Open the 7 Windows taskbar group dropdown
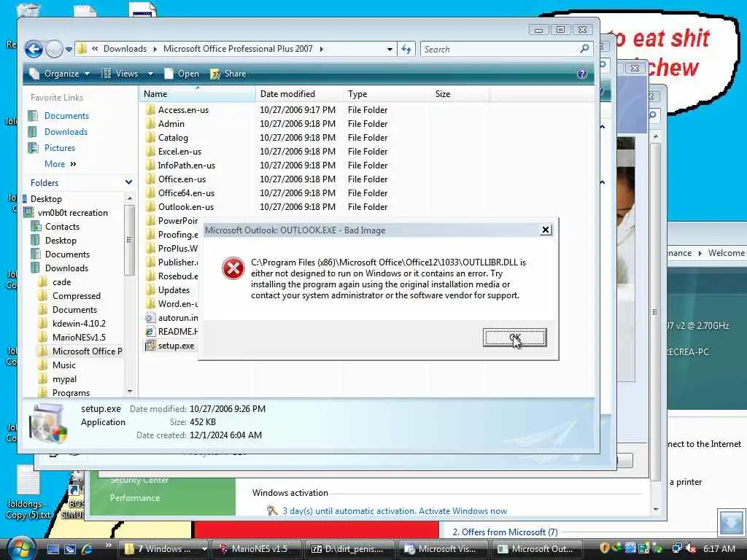 pyautogui.click(x=204, y=548)
